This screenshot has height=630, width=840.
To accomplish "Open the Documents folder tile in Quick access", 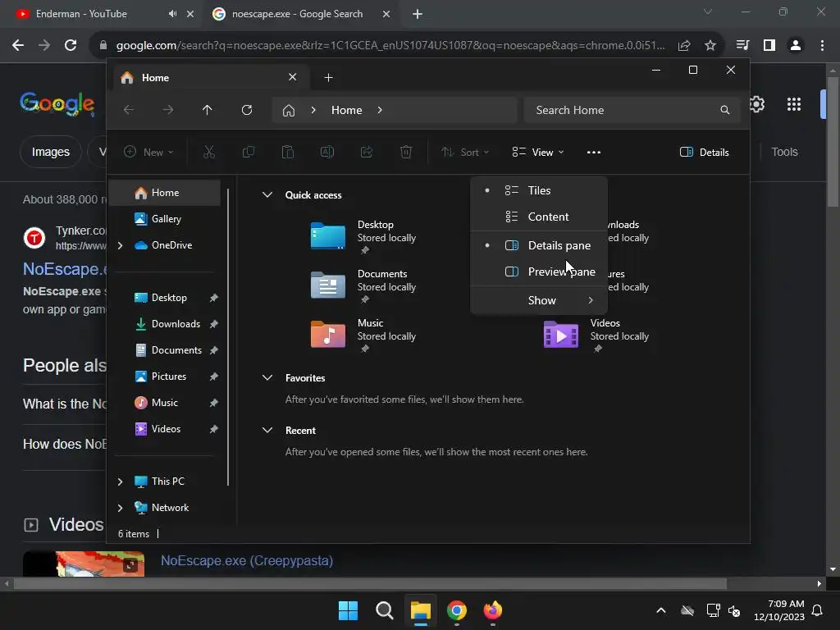I will (x=364, y=286).
